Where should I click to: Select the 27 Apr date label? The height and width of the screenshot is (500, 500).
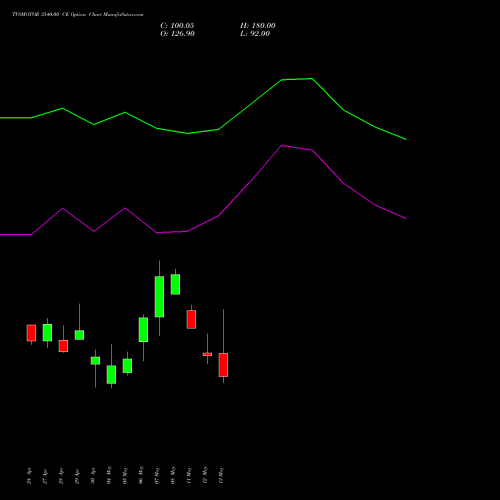45,476
